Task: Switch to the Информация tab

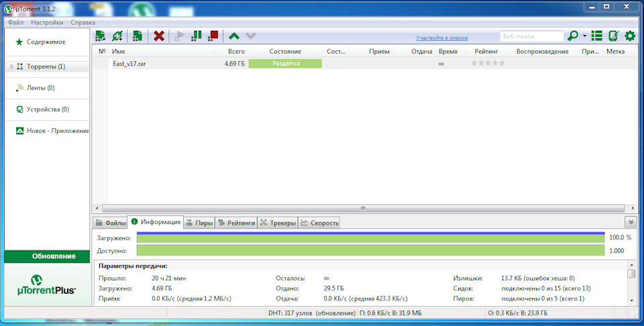Action: 156,222
